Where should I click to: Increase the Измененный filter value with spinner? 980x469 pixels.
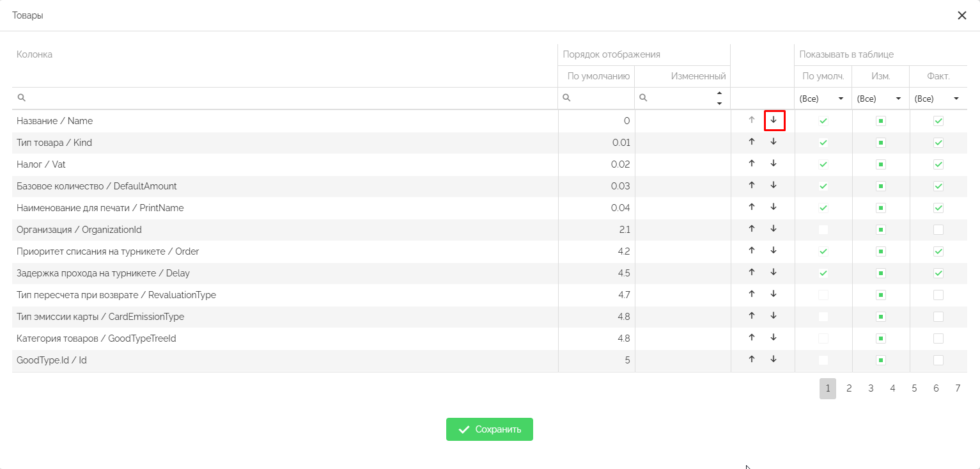(x=719, y=94)
